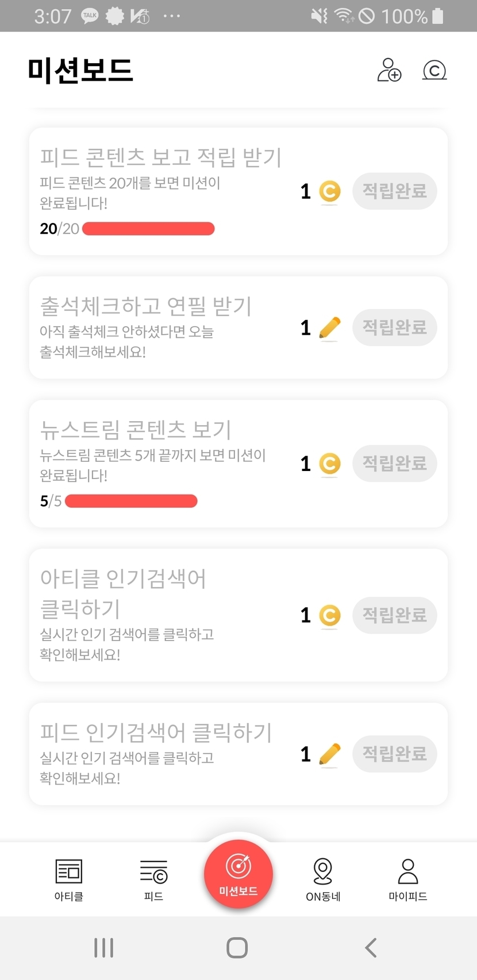Tap the Android recent apps button

103,947
